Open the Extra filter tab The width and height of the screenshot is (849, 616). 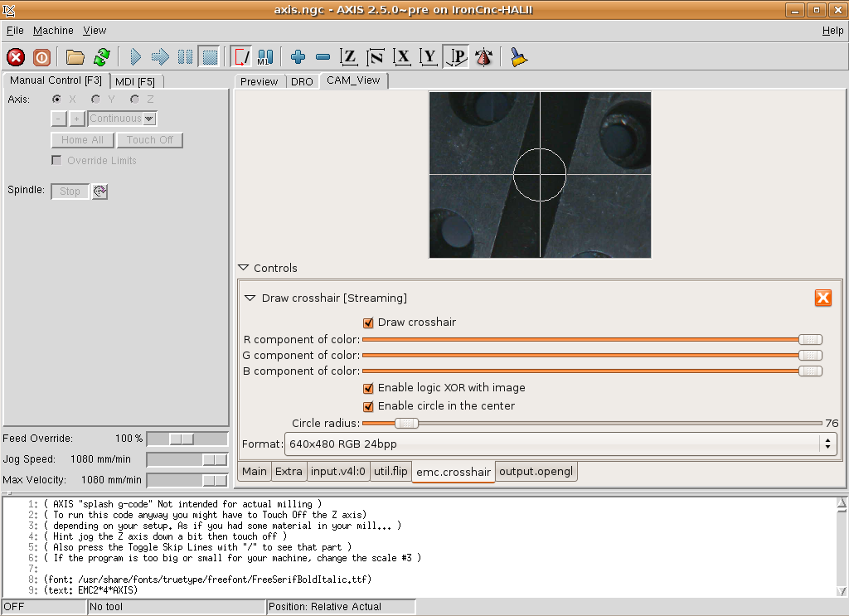(289, 472)
